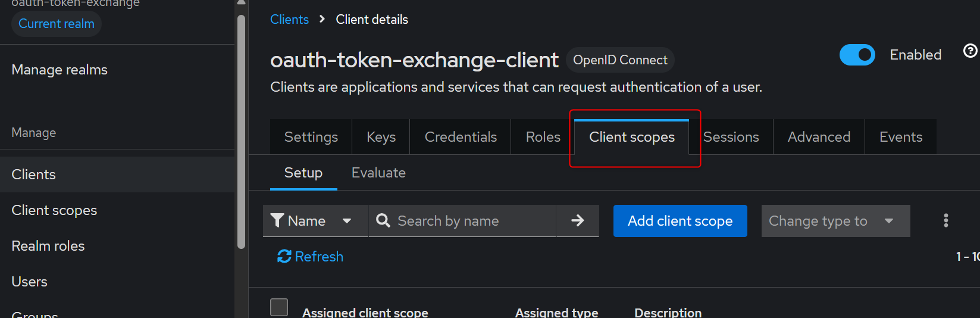
Task: Click the magnifying glass search icon
Action: (383, 221)
